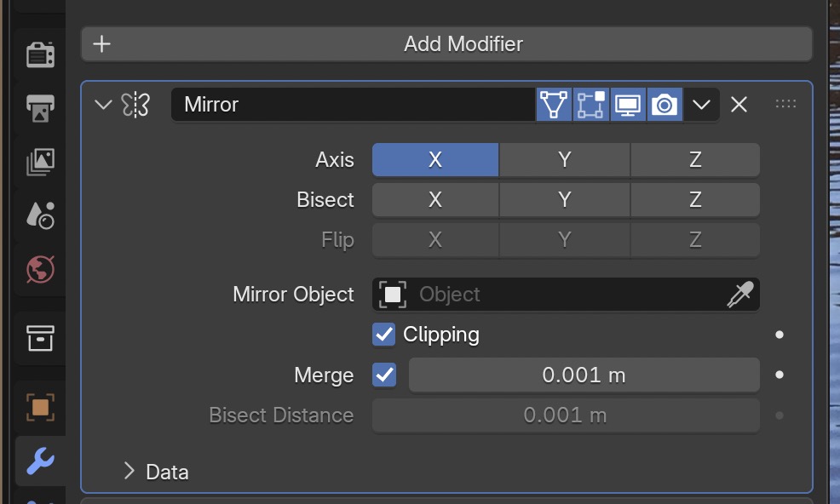Open the View Layer properties tab
Image resolution: width=840 pixels, height=504 pixels.
click(40, 162)
